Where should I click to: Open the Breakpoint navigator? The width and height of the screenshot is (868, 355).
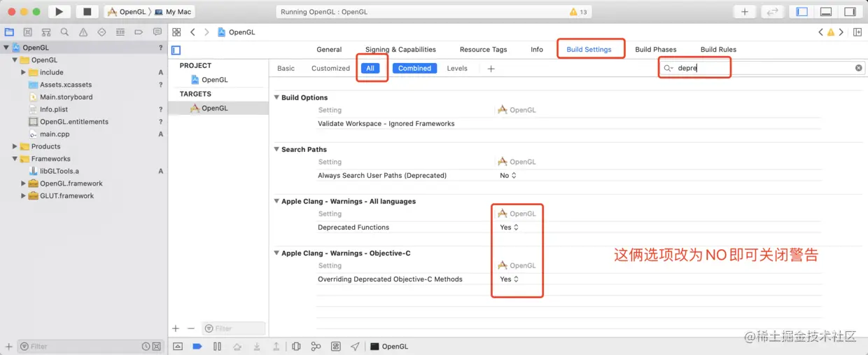point(139,32)
